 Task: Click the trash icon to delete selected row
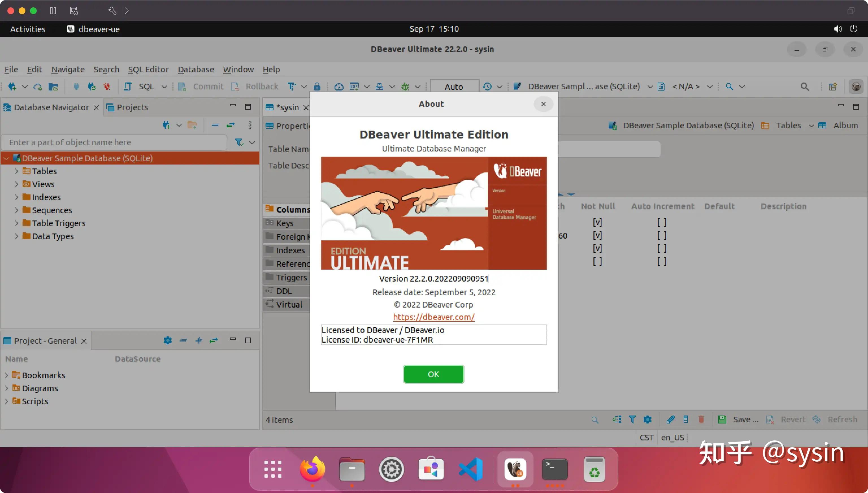coord(701,419)
